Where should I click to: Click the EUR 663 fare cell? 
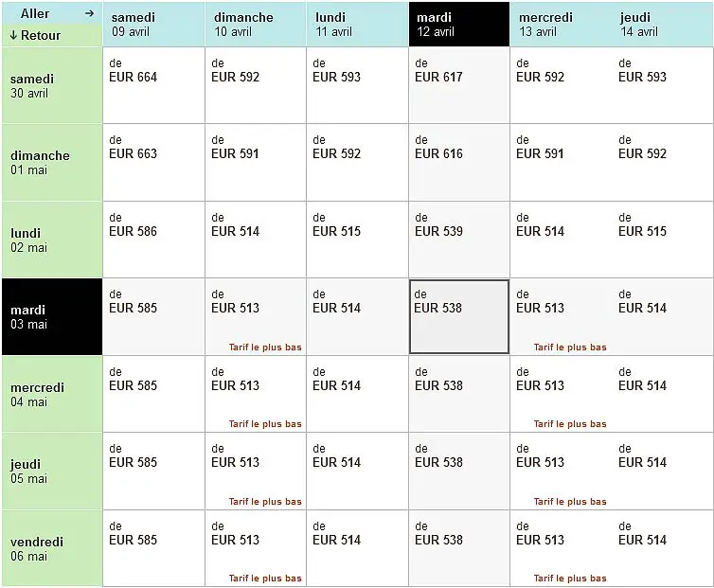[153, 162]
